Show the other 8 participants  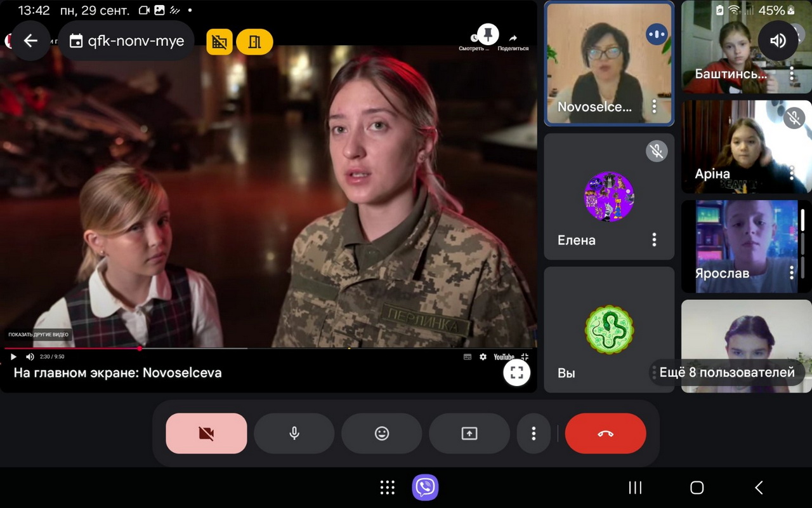[x=727, y=372]
